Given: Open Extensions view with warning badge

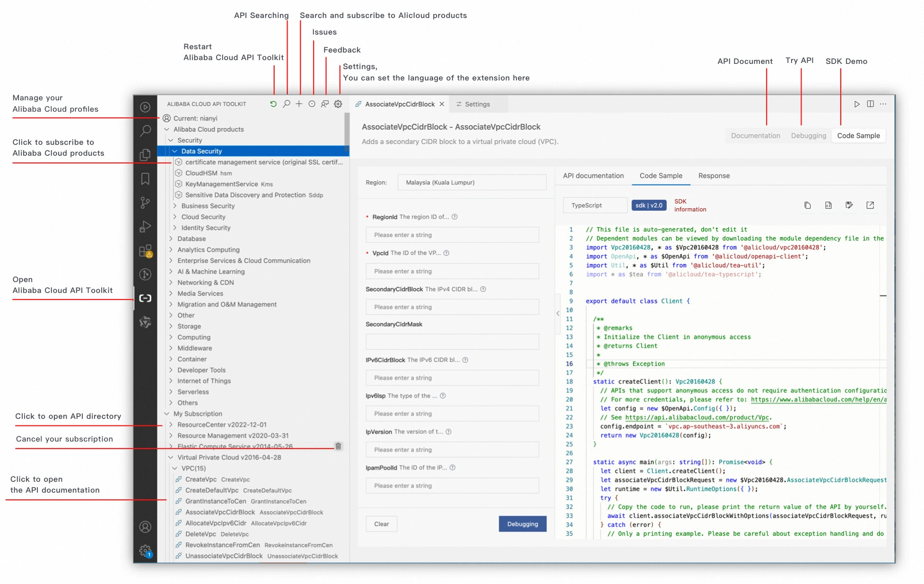Looking at the screenshot, I should (x=145, y=251).
